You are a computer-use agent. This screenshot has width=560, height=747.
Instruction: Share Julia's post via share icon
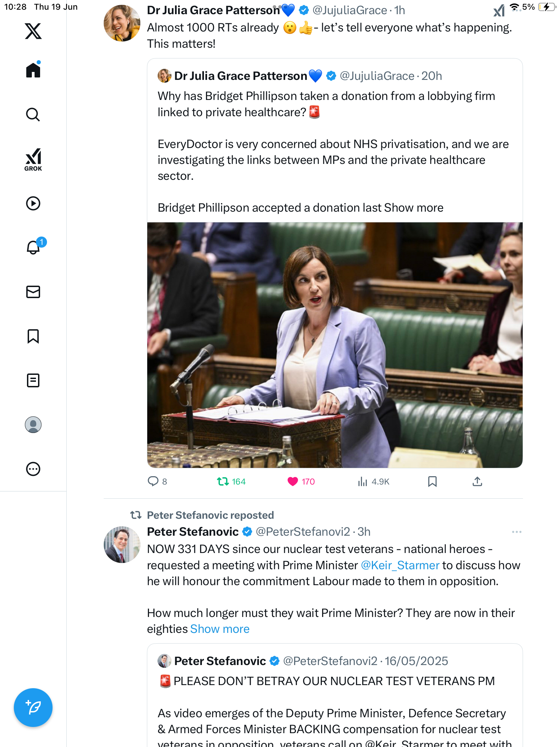click(477, 481)
